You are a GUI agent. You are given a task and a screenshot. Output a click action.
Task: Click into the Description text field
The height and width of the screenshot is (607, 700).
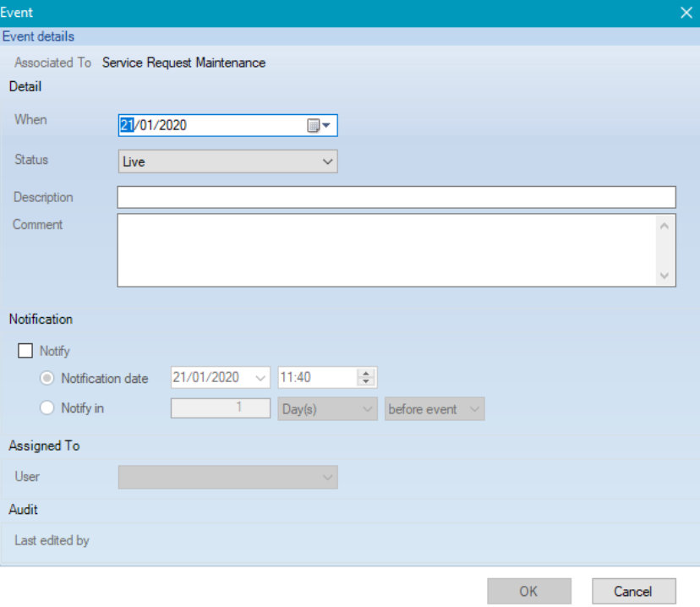coord(396,198)
